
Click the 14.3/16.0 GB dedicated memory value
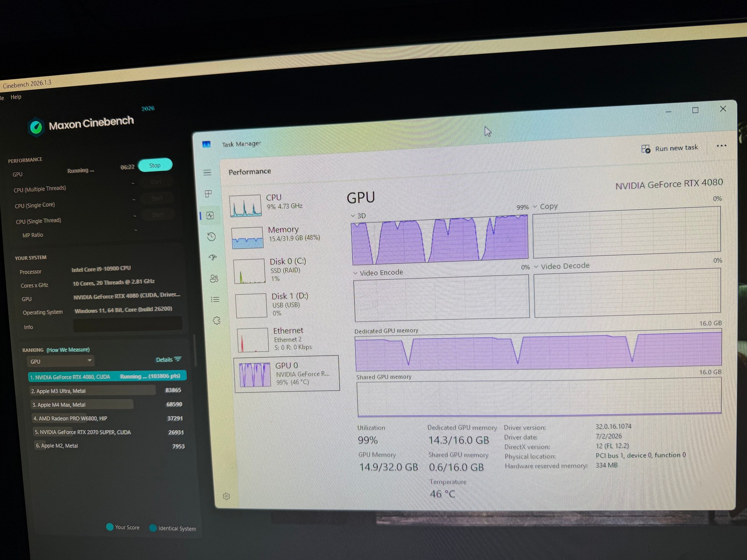click(x=458, y=440)
